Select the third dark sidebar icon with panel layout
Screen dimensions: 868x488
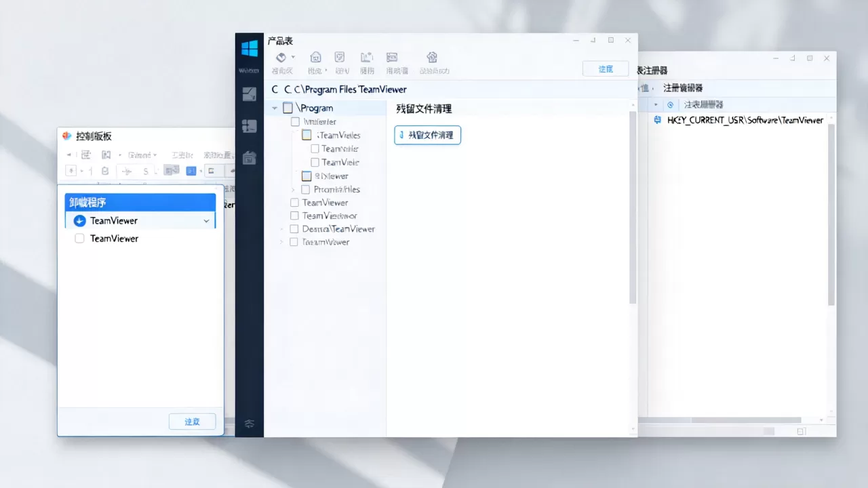(250, 125)
